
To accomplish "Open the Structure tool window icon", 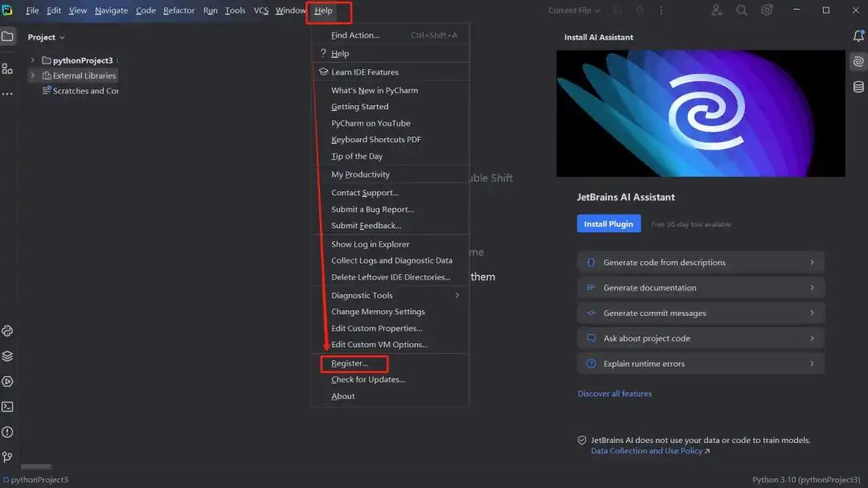I will [7, 68].
